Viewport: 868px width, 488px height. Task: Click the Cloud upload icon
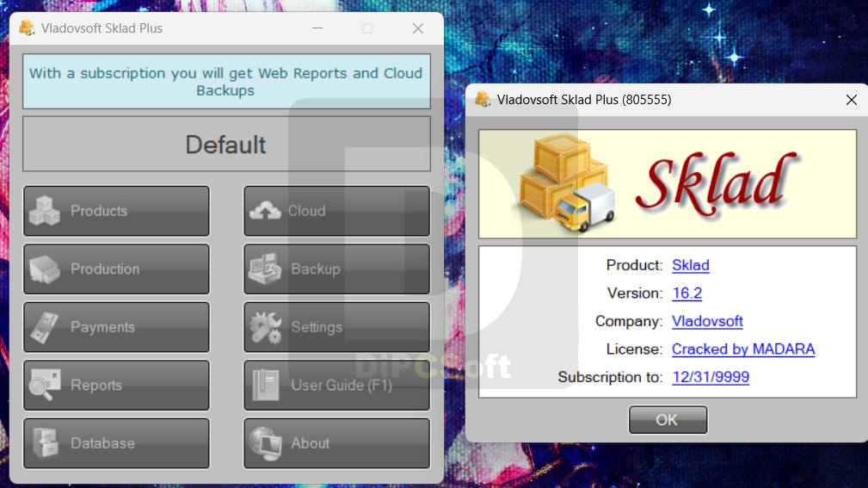(265, 211)
